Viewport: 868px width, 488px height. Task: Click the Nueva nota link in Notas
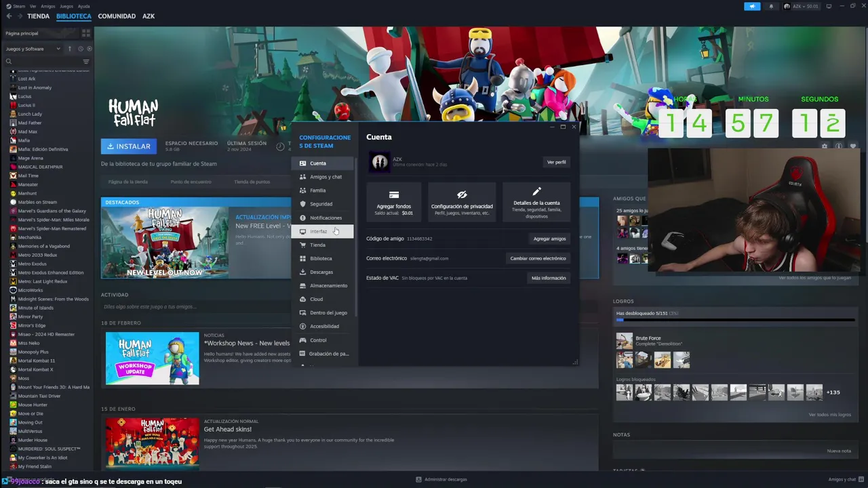pos(839,451)
